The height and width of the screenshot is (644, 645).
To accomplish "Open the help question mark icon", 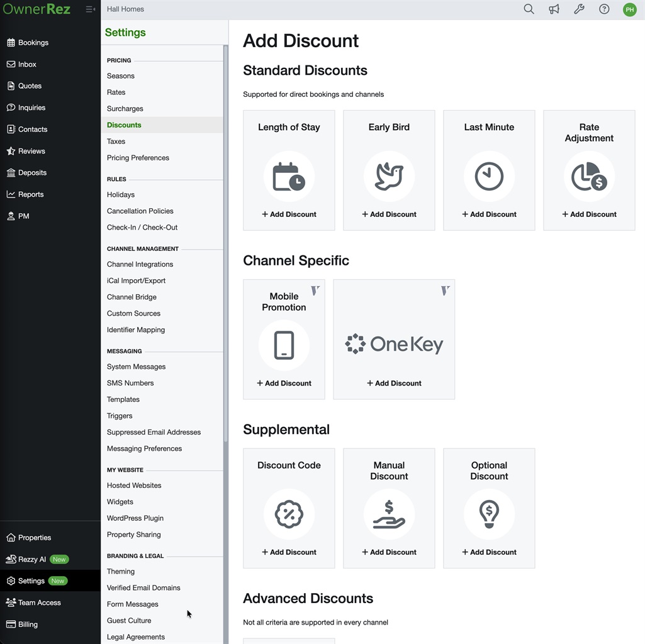I will (604, 9).
